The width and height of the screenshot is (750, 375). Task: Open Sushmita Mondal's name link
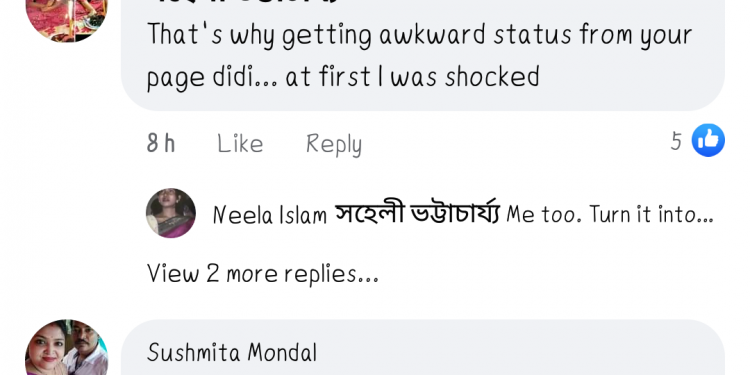232,353
